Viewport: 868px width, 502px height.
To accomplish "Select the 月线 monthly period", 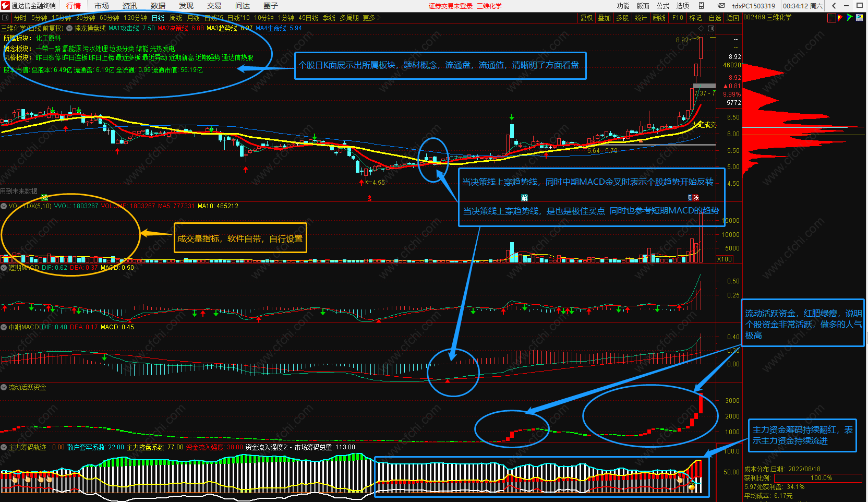I will point(194,18).
